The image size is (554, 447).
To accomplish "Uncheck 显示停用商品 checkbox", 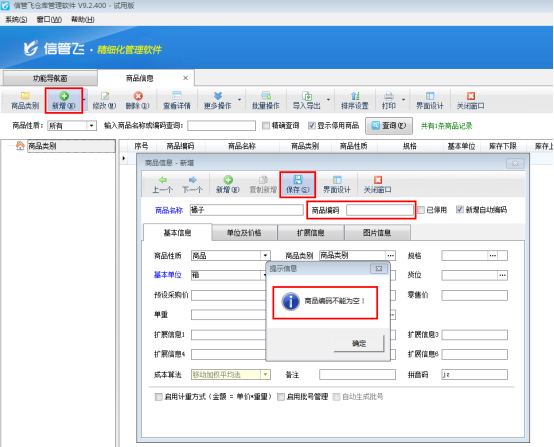I will (x=311, y=125).
